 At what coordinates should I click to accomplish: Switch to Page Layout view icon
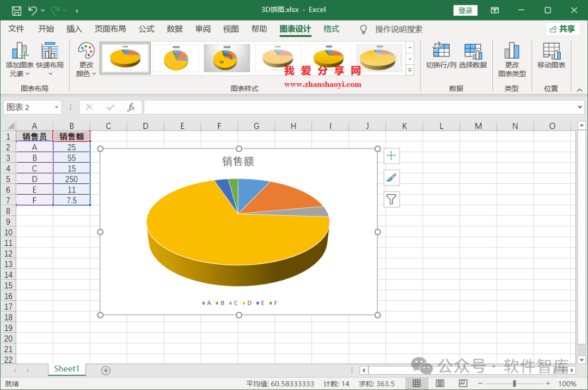point(440,383)
